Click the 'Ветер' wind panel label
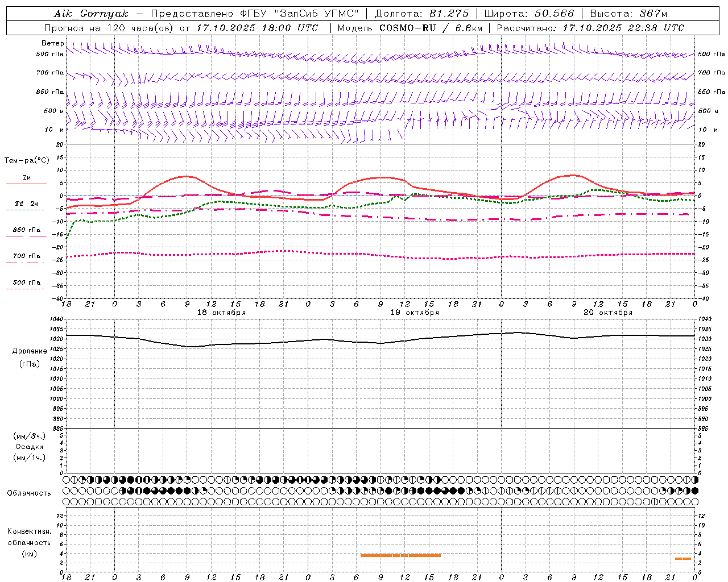The width and height of the screenshot is (728, 582). coord(53,43)
